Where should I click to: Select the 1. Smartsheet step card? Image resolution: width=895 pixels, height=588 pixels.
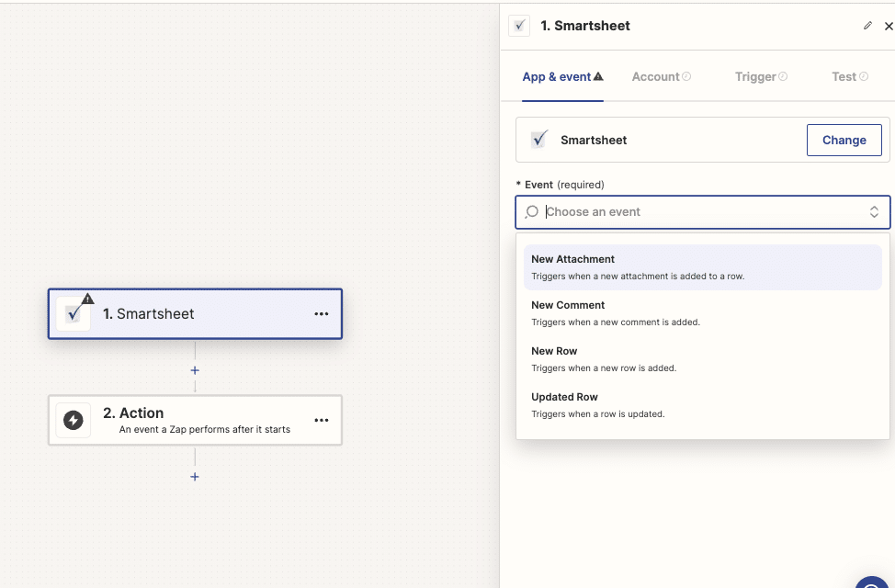(195, 314)
